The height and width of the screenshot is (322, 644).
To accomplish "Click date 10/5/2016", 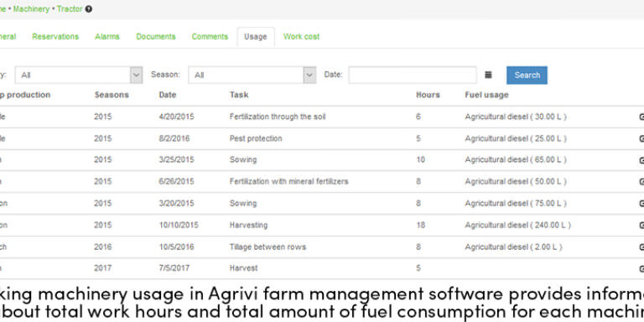I will tap(177, 247).
